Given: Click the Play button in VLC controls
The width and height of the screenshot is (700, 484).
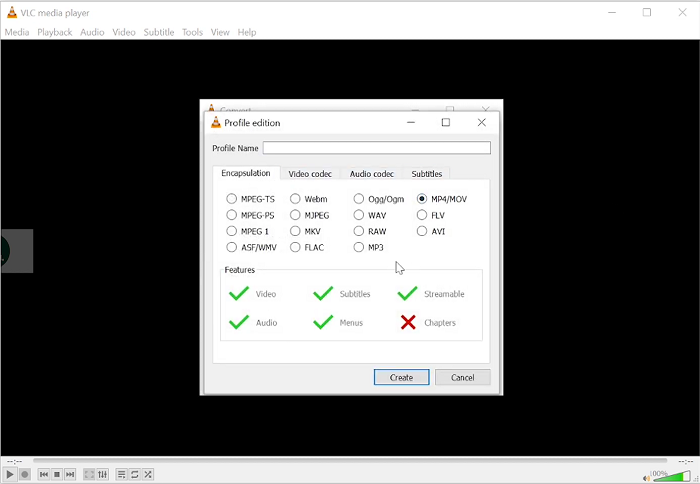Looking at the screenshot, I should click(x=10, y=474).
